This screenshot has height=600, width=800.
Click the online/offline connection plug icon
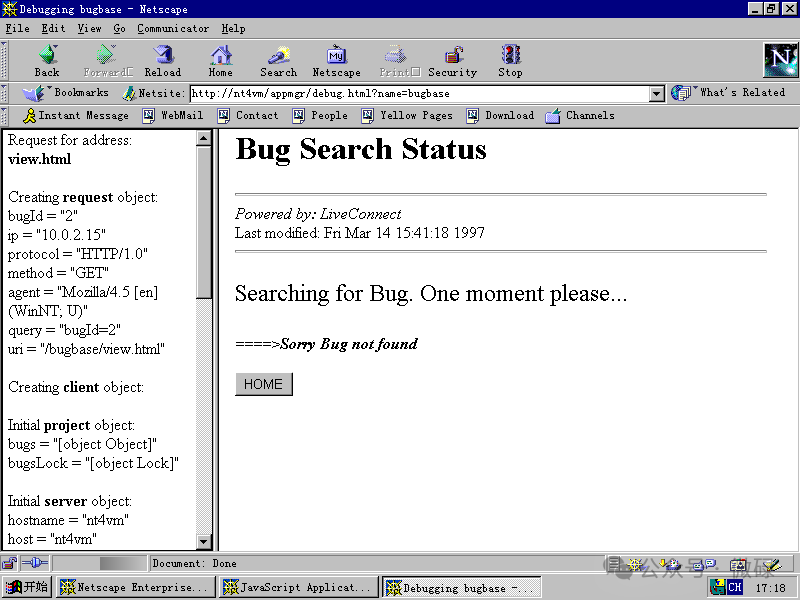click(x=35, y=563)
